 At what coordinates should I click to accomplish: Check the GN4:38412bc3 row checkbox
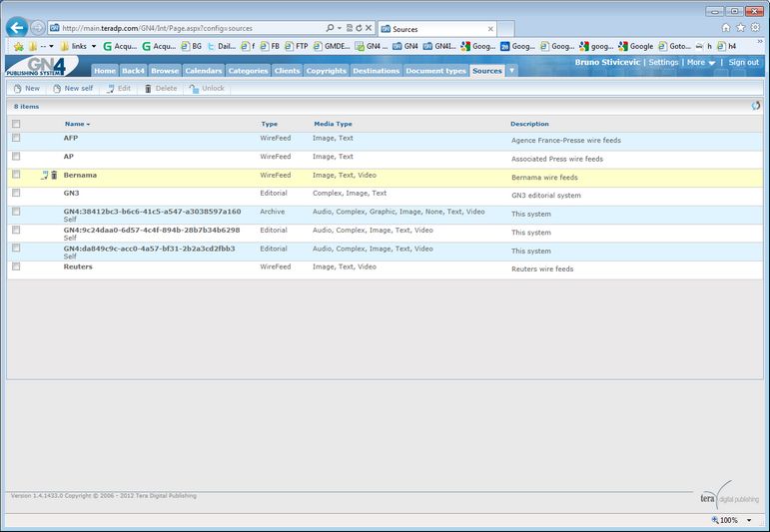click(x=16, y=212)
